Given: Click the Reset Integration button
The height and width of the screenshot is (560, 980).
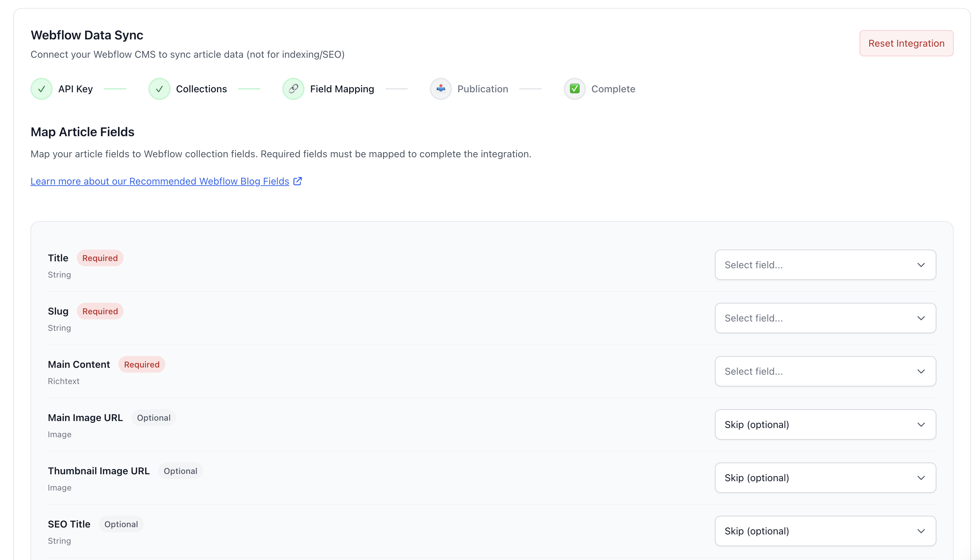Looking at the screenshot, I should point(906,43).
